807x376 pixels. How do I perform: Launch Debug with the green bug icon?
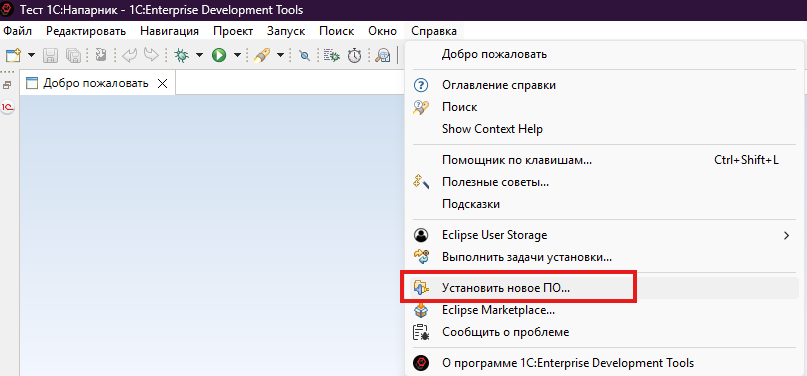181,55
